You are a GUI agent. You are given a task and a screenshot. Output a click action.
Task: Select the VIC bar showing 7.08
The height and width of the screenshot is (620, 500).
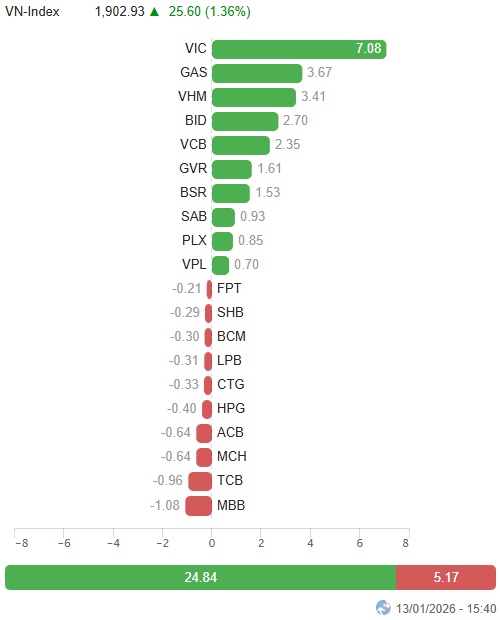pos(299,49)
